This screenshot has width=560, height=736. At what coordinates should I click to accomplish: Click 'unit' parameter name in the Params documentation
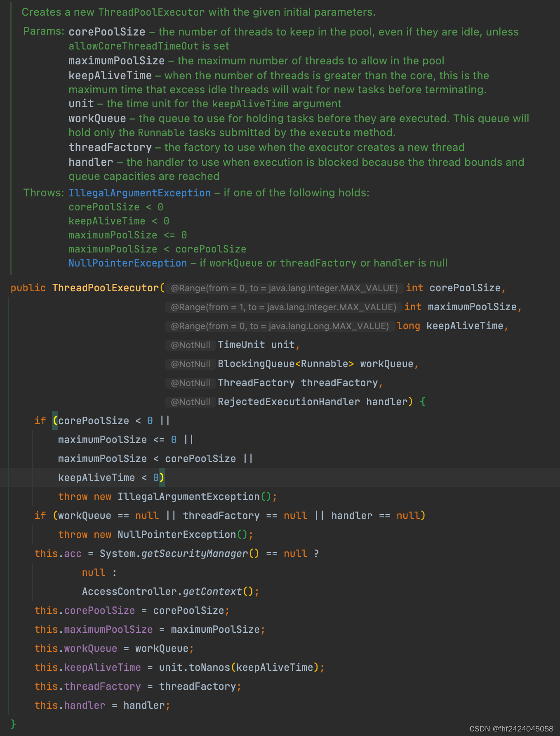(x=81, y=104)
